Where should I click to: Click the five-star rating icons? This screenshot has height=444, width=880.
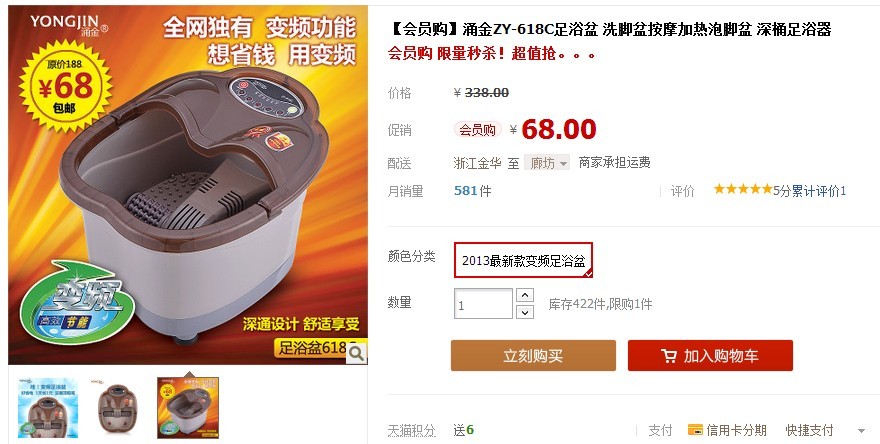point(742,189)
